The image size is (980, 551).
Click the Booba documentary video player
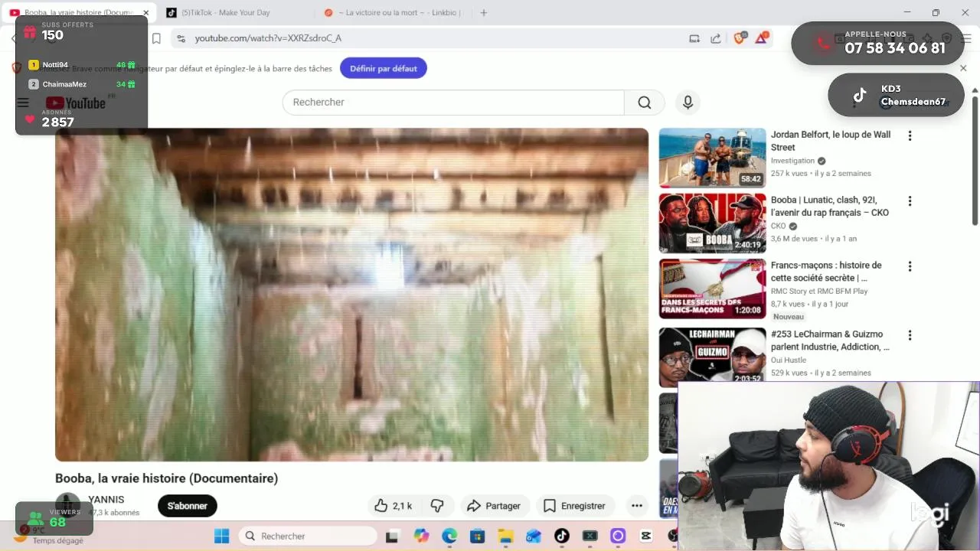tap(351, 295)
